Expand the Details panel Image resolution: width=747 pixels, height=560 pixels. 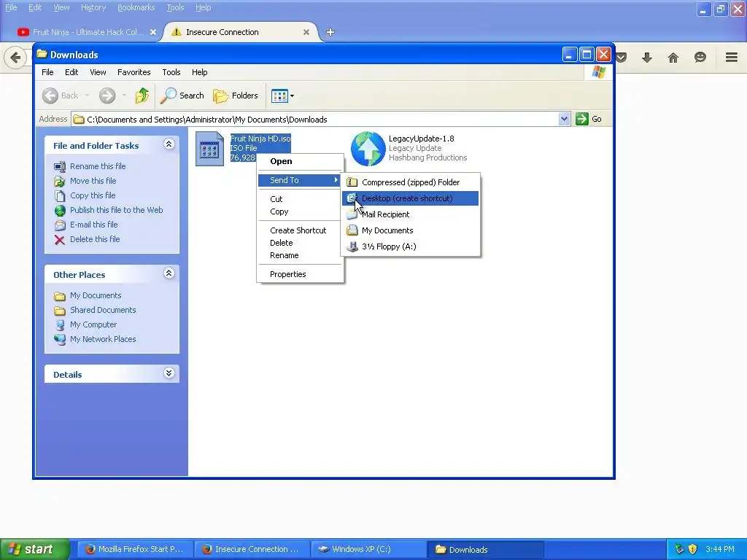(x=169, y=373)
